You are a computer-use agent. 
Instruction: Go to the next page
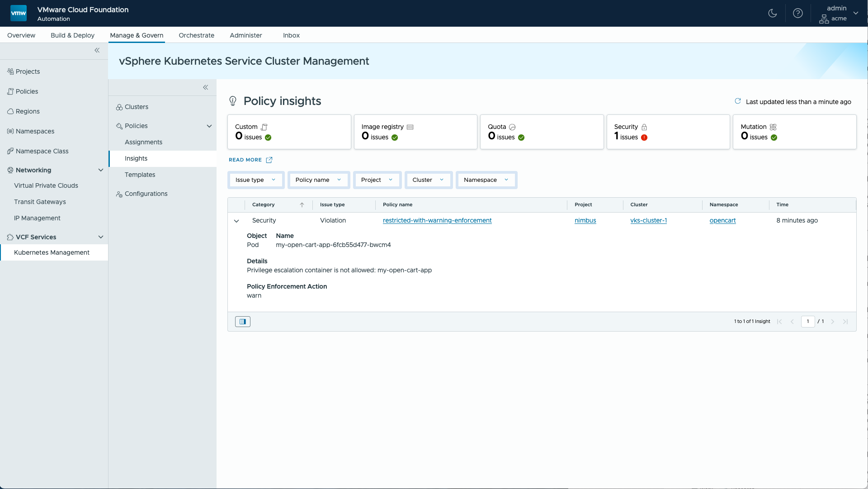(832, 322)
